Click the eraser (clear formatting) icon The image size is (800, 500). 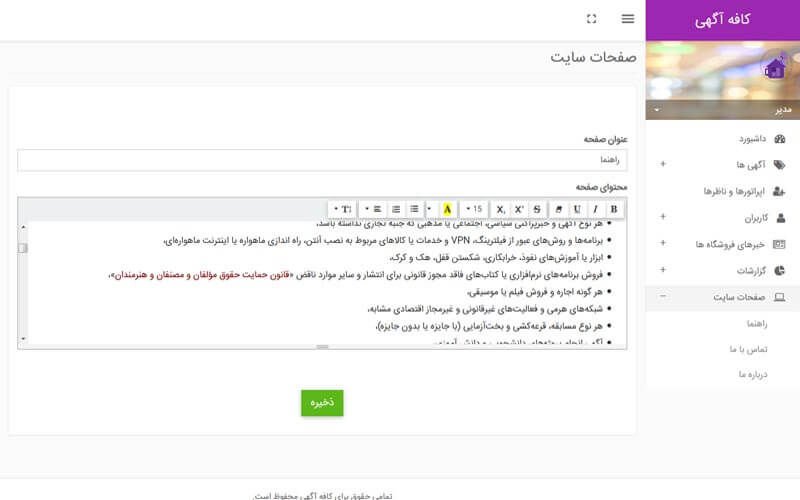tap(559, 209)
